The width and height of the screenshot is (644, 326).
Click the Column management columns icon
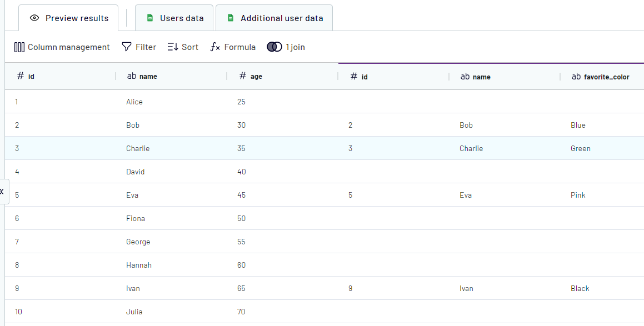(19, 47)
